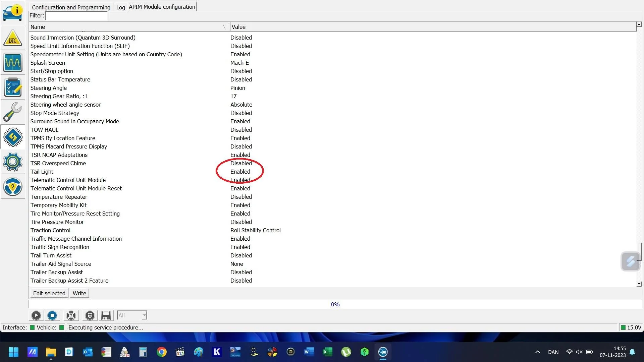This screenshot has height=362, width=644.
Task: Select the Splash Screen row
Action: point(332,63)
